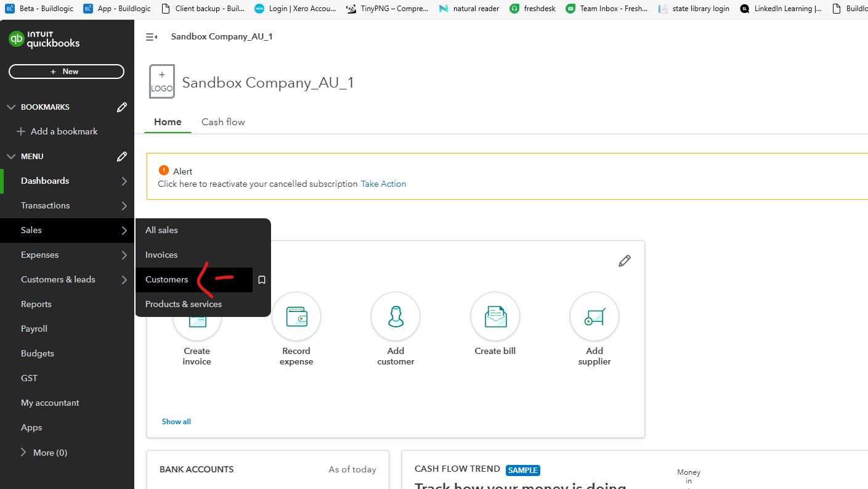Collapse the navigation with hamburger icon
Screen dimensions: 868x489
[x=151, y=37]
